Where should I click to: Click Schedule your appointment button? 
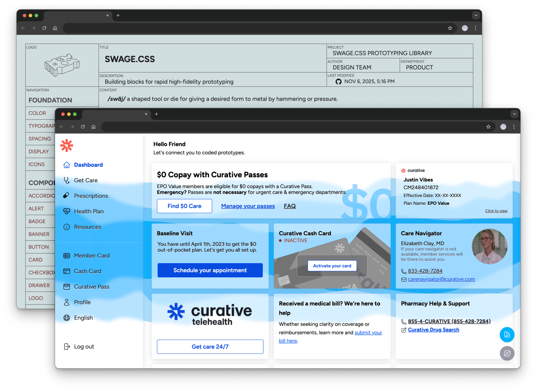[210, 270]
